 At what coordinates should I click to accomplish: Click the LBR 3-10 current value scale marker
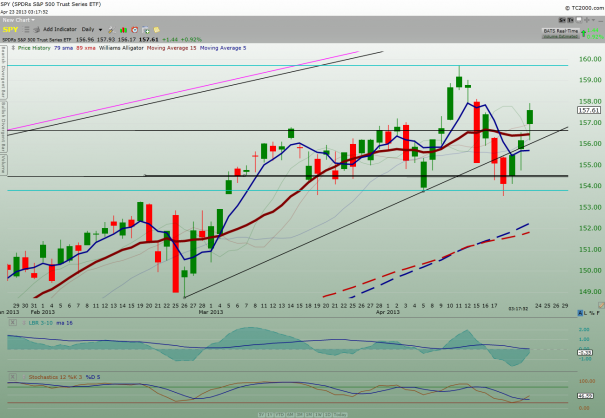click(x=585, y=352)
